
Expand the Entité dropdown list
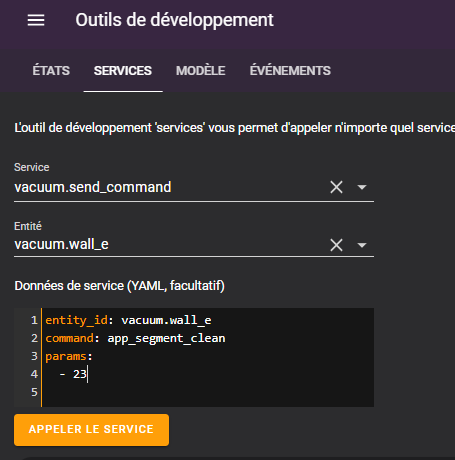pos(362,245)
